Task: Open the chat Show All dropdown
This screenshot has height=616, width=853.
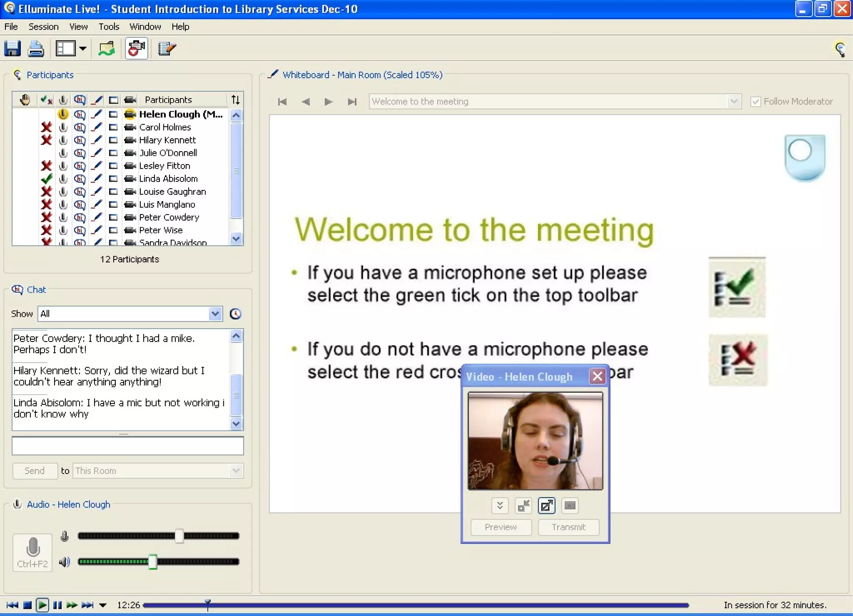Action: pos(215,314)
